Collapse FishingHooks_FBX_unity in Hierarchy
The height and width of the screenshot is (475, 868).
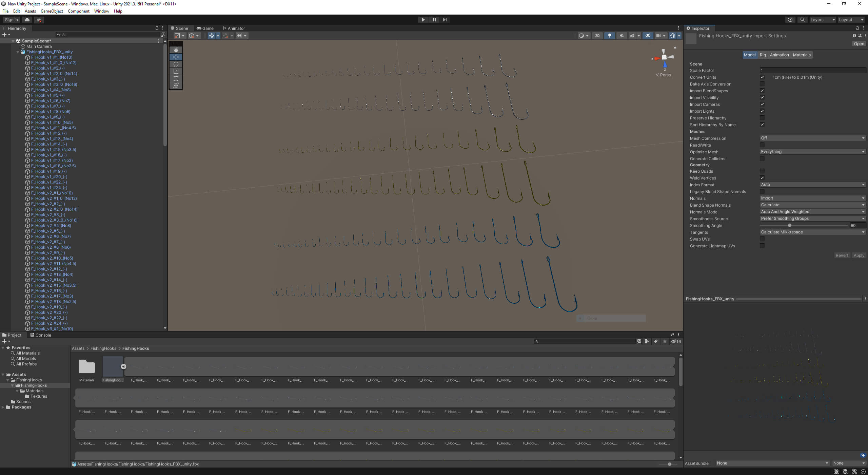18,52
